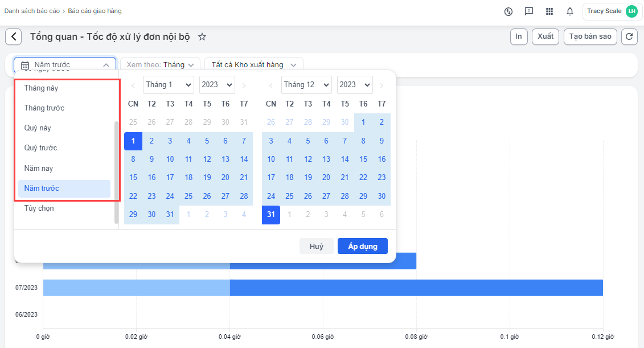This screenshot has height=348, width=644.
Task: Pick day 15 in the January calendar
Action: (133, 178)
